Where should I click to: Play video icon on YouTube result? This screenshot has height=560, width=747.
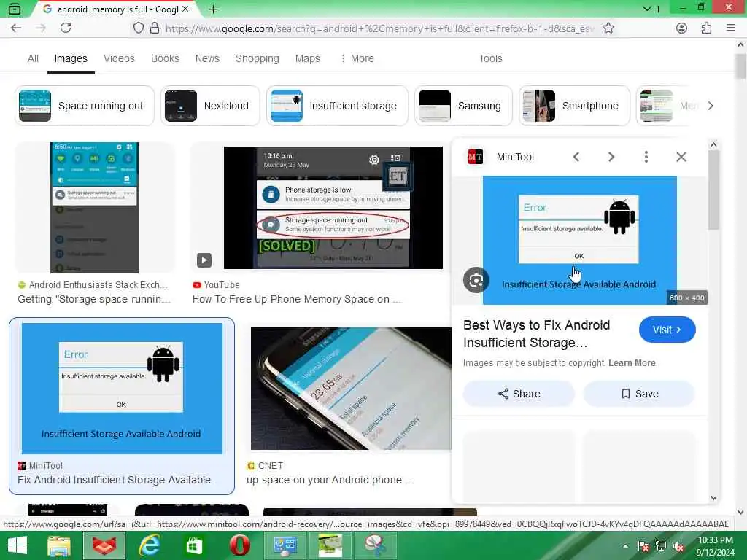click(204, 260)
